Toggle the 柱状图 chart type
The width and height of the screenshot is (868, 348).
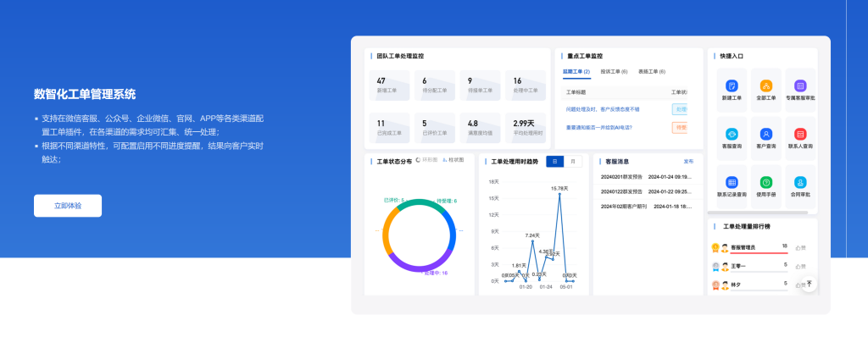point(453,160)
